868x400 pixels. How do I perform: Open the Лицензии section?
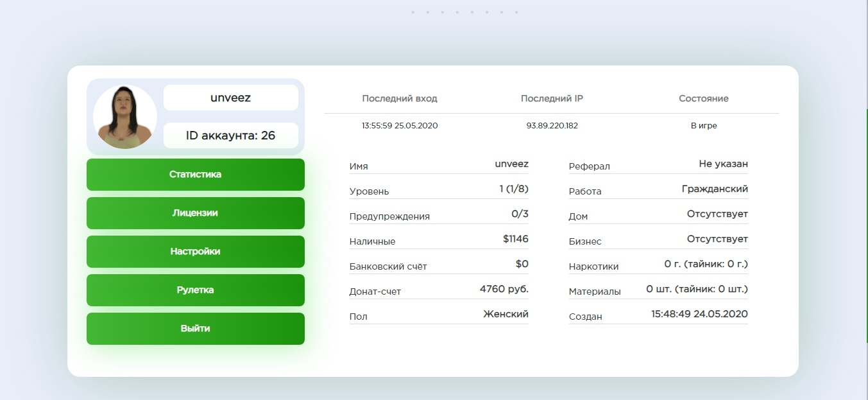196,213
